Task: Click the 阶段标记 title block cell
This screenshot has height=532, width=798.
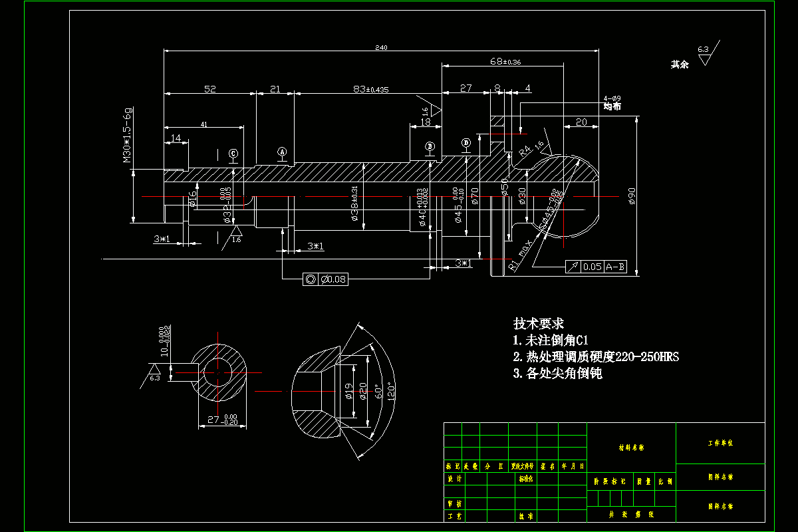Action: [x=609, y=481]
